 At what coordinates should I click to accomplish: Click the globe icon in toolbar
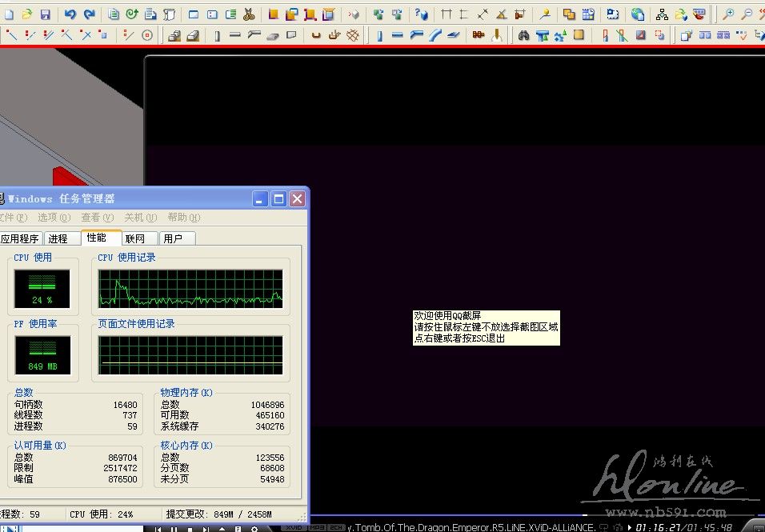coord(637,14)
